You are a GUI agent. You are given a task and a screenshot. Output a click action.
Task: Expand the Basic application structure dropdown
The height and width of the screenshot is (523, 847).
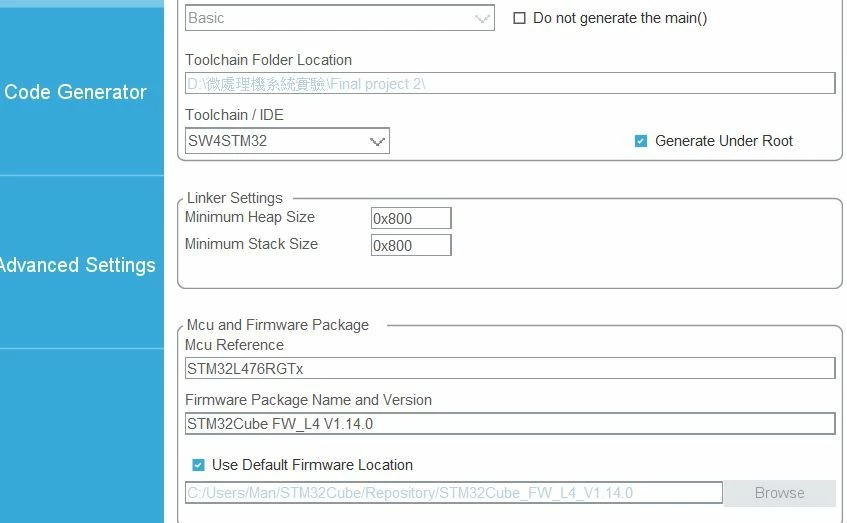[340, 18]
